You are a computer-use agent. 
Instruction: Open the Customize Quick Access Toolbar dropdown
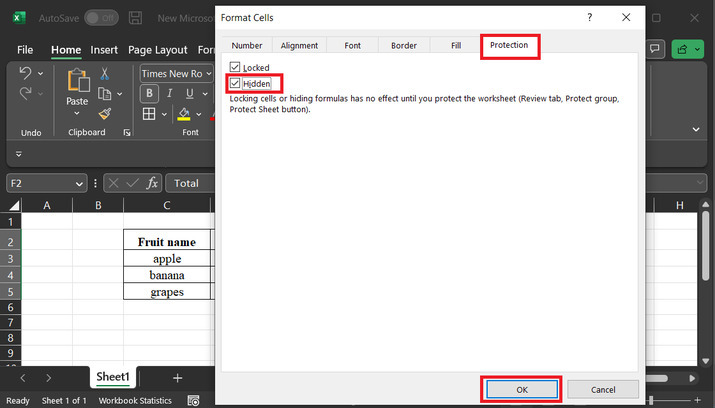[19, 154]
